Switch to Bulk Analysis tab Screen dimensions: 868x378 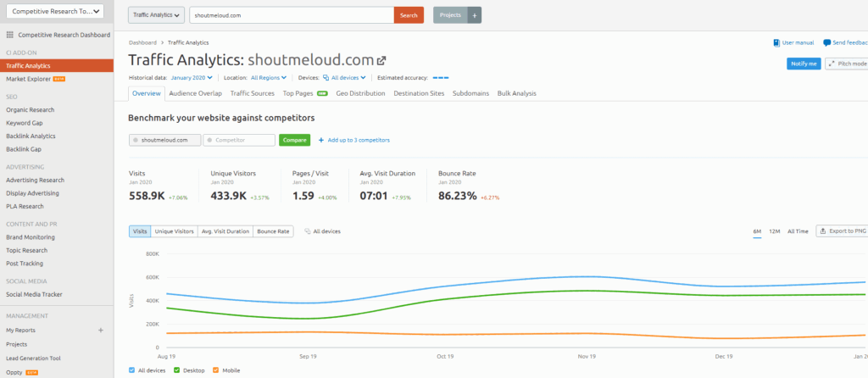coord(516,93)
